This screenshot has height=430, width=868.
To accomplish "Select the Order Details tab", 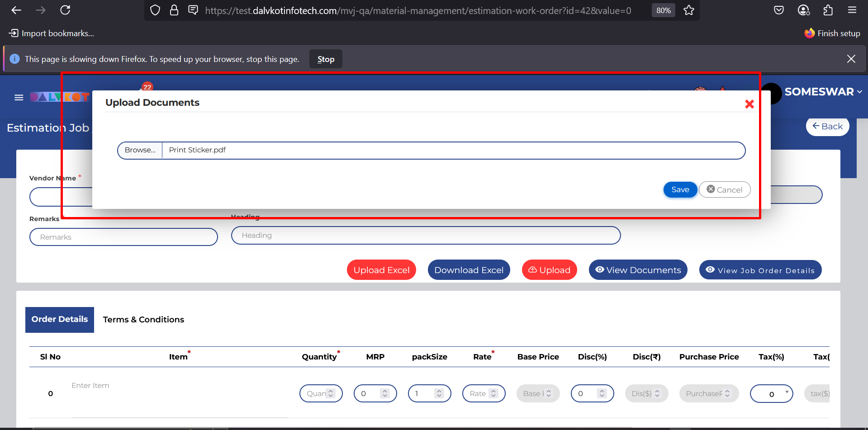I will click(60, 320).
